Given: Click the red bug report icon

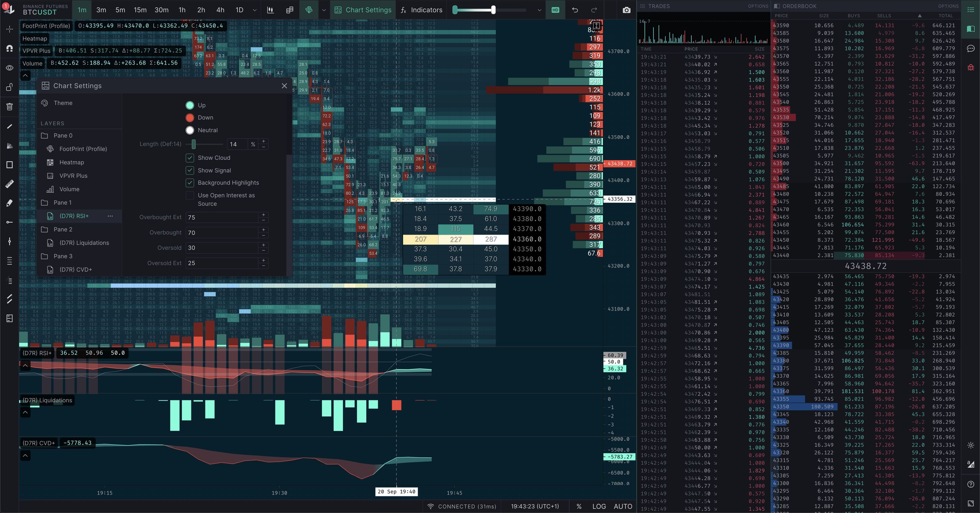Looking at the screenshot, I should pyautogui.click(x=970, y=68).
